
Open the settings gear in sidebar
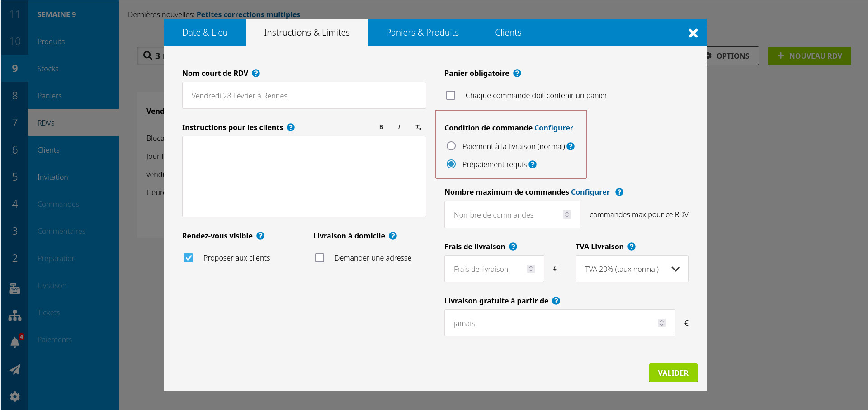tap(15, 396)
